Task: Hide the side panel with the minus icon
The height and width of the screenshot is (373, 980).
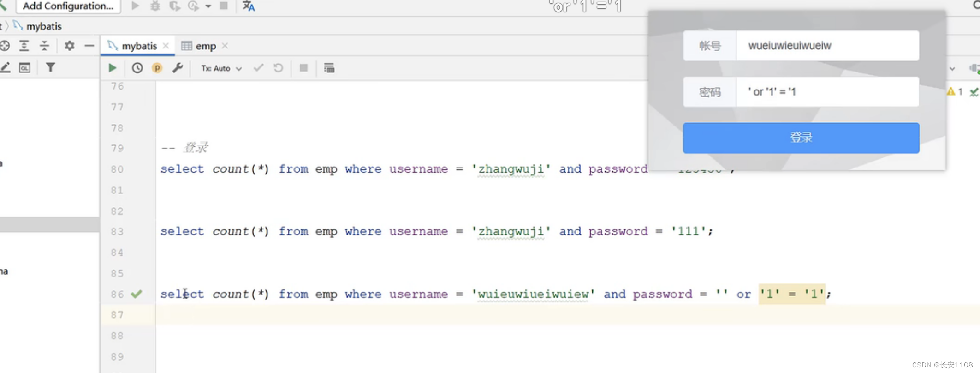Action: tap(89, 46)
